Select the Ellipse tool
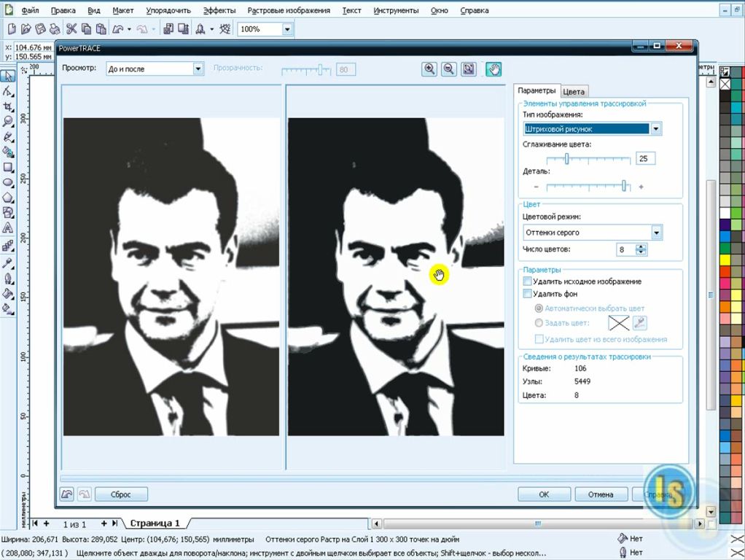 (x=8, y=182)
